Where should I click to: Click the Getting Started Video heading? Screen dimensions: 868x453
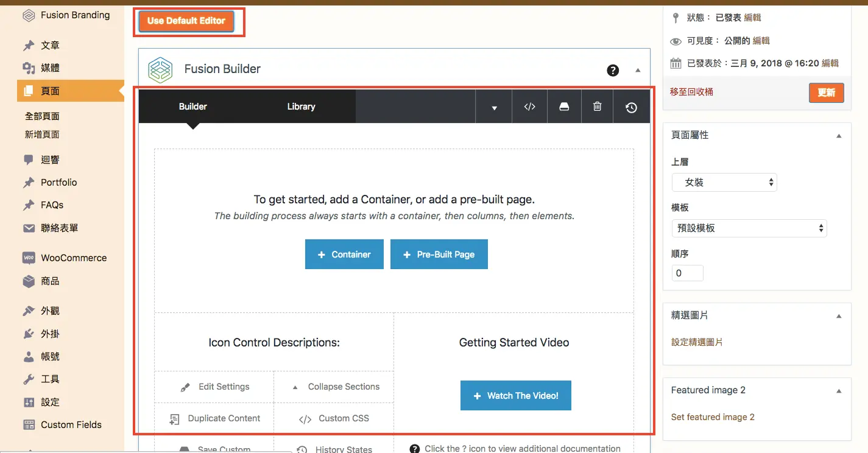514,343
